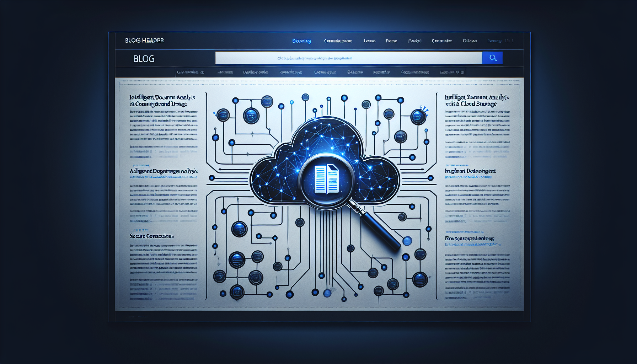Click the BLOG HEADER title
This screenshot has width=637, height=364.
click(x=144, y=41)
